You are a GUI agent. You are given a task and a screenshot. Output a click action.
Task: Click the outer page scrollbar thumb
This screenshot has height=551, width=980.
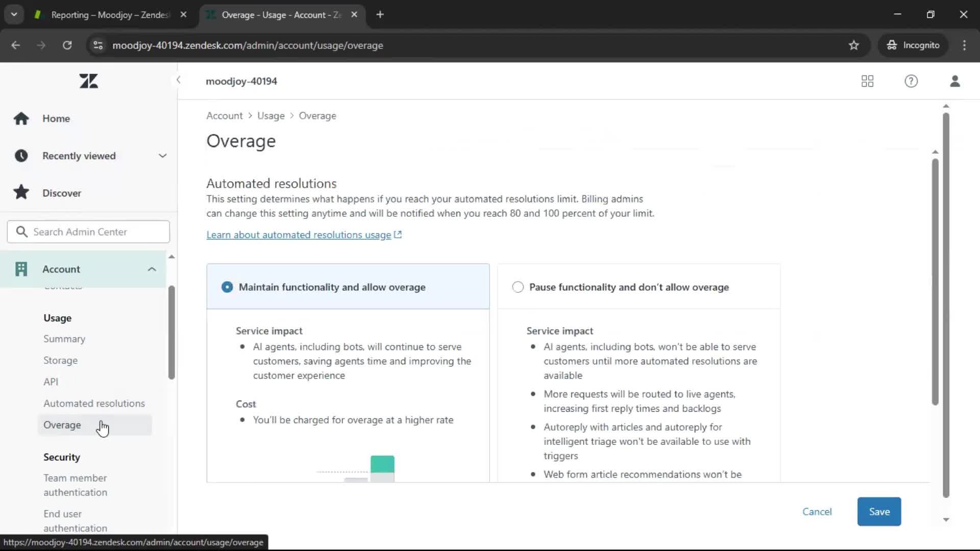coord(946,305)
